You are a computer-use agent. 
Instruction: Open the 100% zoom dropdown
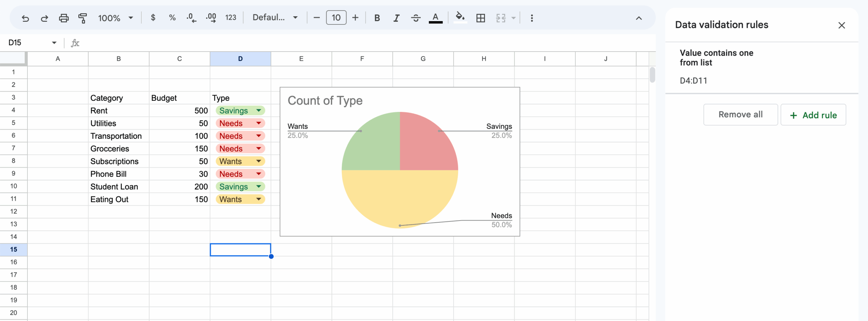115,18
